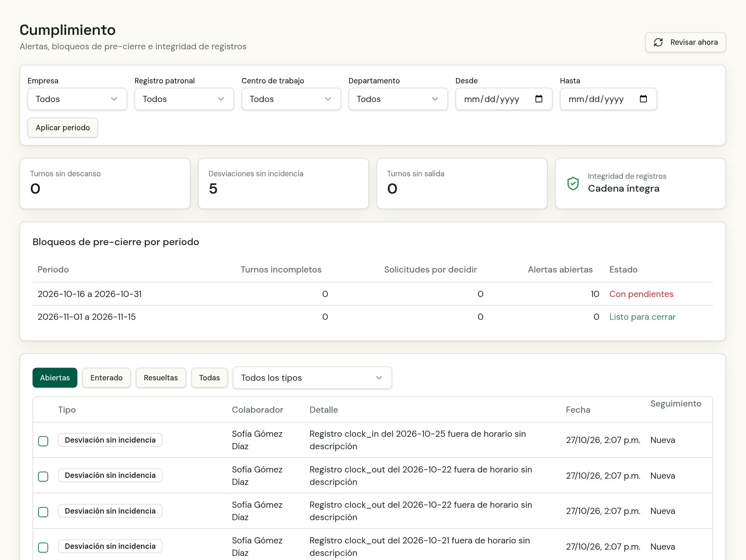Open the Todos los tipos filter

(312, 377)
